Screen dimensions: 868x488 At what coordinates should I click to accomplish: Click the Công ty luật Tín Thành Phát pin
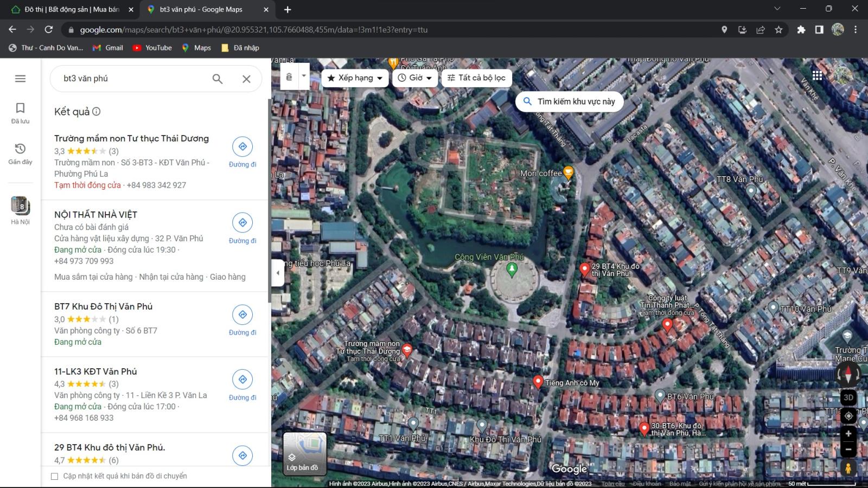pyautogui.click(x=667, y=324)
